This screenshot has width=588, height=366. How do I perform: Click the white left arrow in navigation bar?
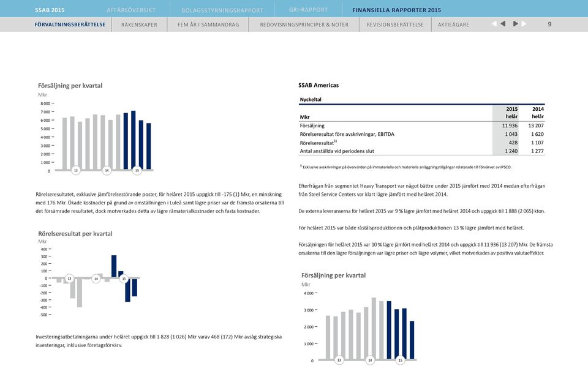click(494, 24)
